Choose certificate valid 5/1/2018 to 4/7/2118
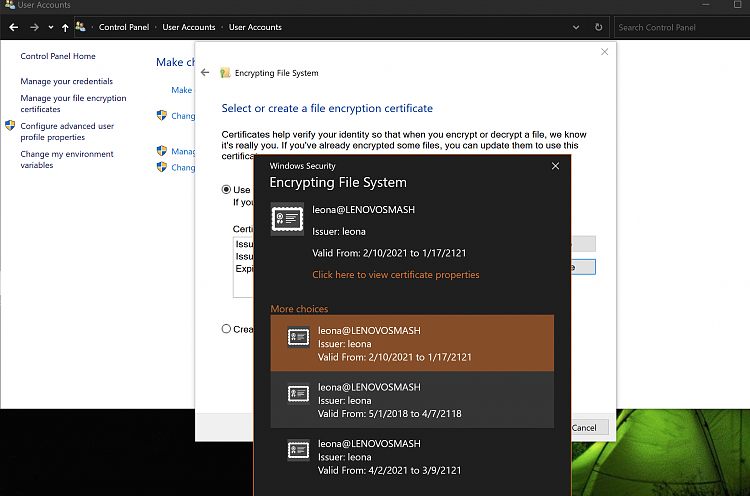Image resolution: width=750 pixels, height=496 pixels. (412, 400)
